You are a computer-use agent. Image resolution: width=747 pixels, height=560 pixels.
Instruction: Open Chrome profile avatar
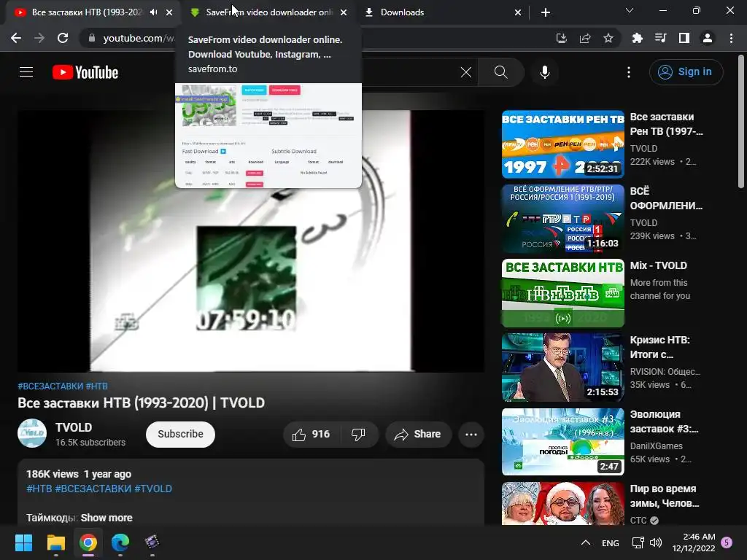tap(708, 38)
